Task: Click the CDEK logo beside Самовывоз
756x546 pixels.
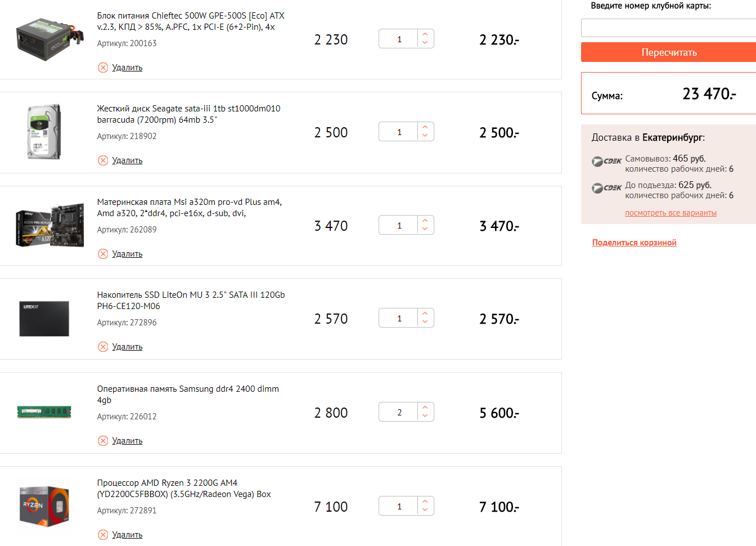Action: pyautogui.click(x=606, y=162)
